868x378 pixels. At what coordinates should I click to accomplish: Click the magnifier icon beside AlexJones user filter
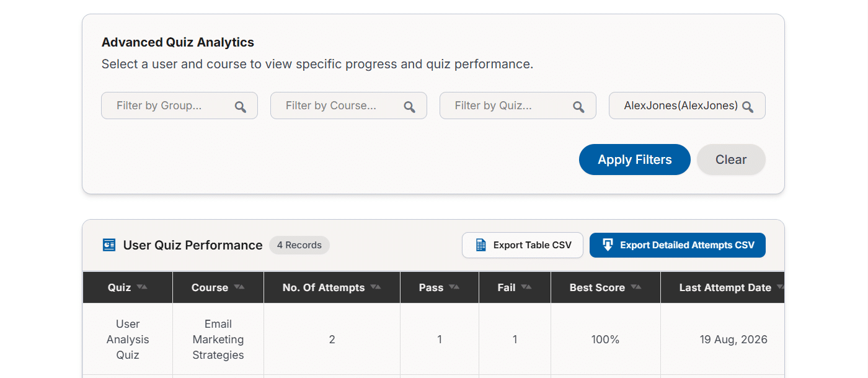point(748,107)
